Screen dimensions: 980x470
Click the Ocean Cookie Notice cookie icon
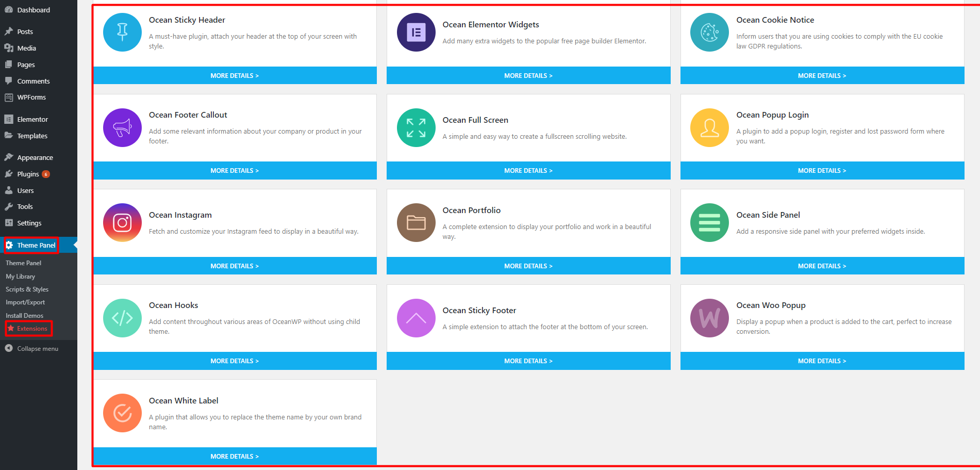tap(709, 32)
